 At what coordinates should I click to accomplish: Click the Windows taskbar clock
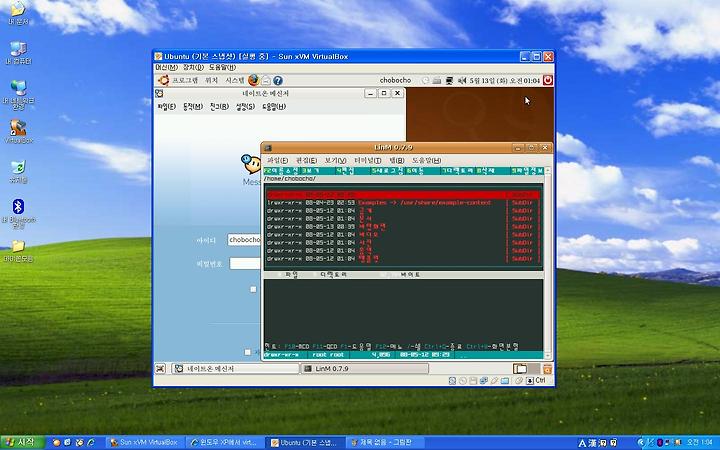702,442
